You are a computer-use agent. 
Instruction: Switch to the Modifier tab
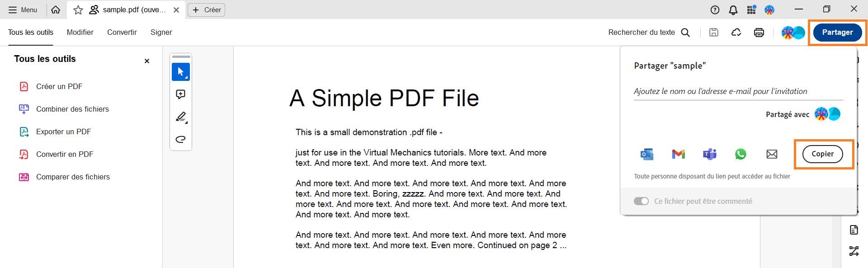point(80,32)
